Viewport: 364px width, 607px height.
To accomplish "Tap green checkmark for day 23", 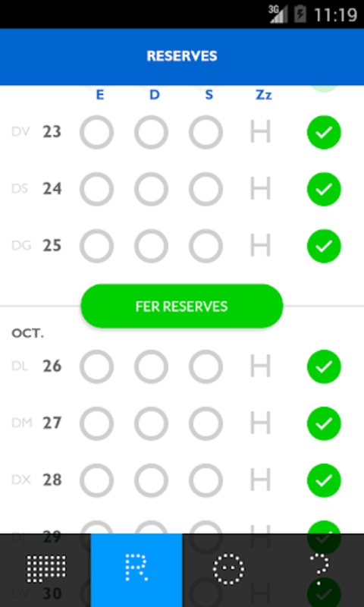I will pyautogui.click(x=324, y=132).
